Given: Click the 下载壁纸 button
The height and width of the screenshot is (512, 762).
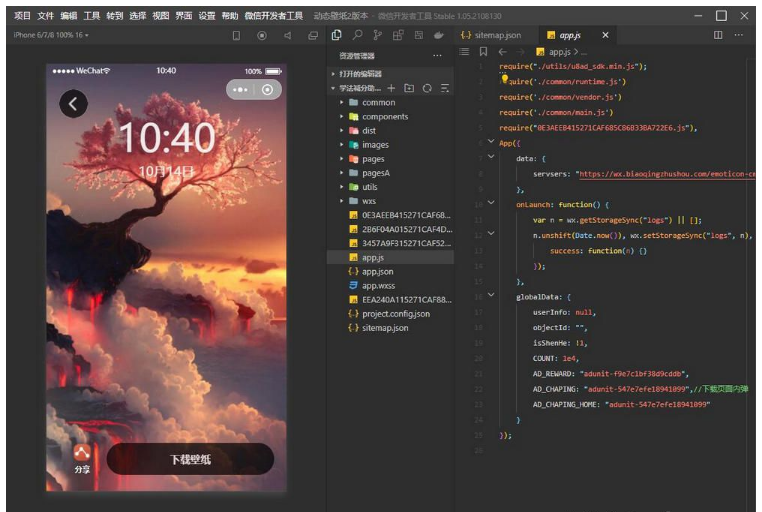Looking at the screenshot, I should click(190, 460).
